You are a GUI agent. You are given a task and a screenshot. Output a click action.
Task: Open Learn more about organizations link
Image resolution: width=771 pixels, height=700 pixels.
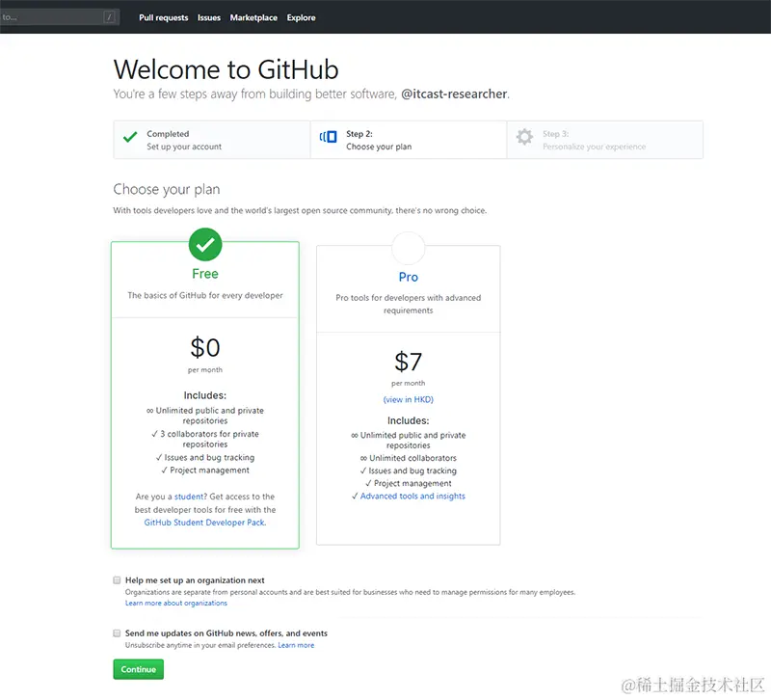point(176,603)
